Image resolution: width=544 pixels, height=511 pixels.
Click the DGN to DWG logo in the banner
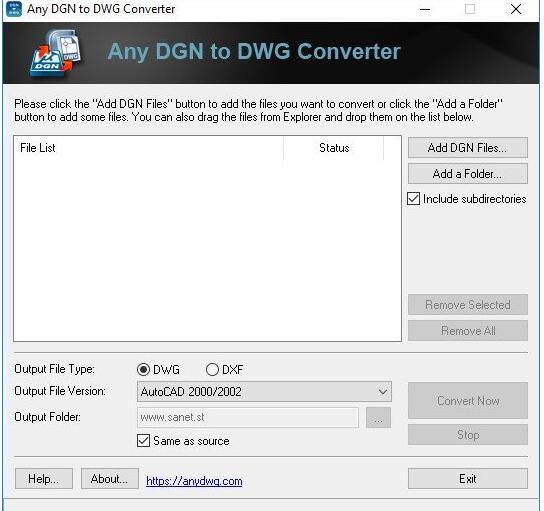click(56, 53)
